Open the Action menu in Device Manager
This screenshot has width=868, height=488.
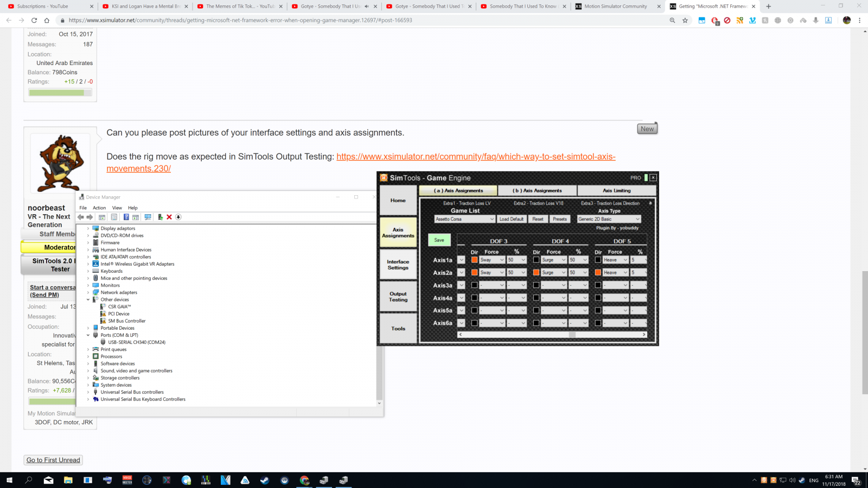[x=99, y=208]
